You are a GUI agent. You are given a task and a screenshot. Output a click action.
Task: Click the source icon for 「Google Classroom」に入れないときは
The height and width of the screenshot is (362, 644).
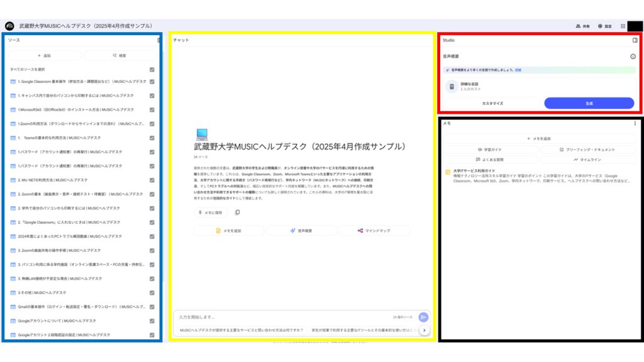point(13,222)
